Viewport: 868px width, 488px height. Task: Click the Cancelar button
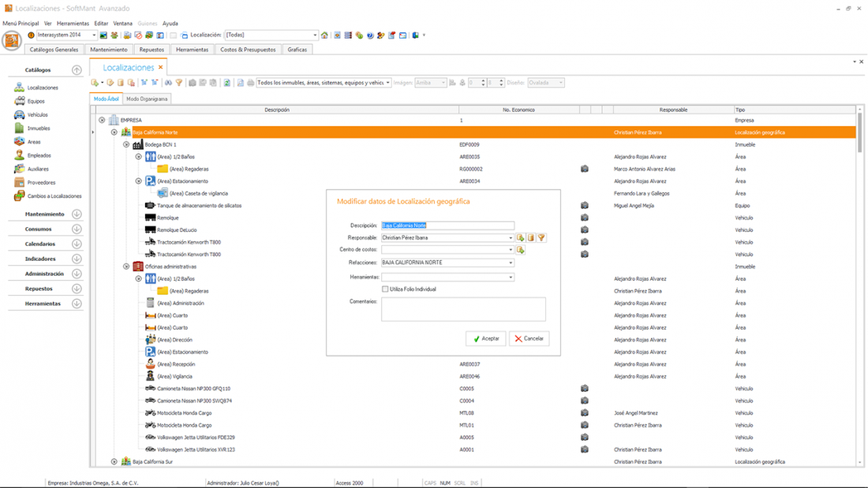529,338
